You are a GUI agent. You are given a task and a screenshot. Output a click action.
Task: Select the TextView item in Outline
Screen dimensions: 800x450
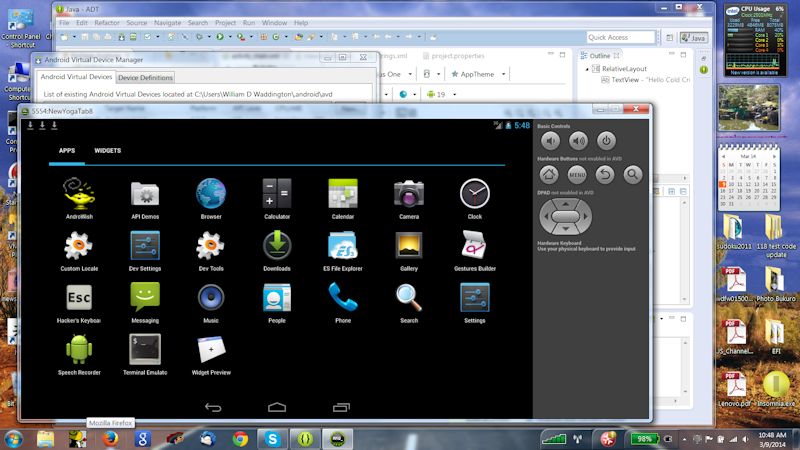(x=645, y=80)
